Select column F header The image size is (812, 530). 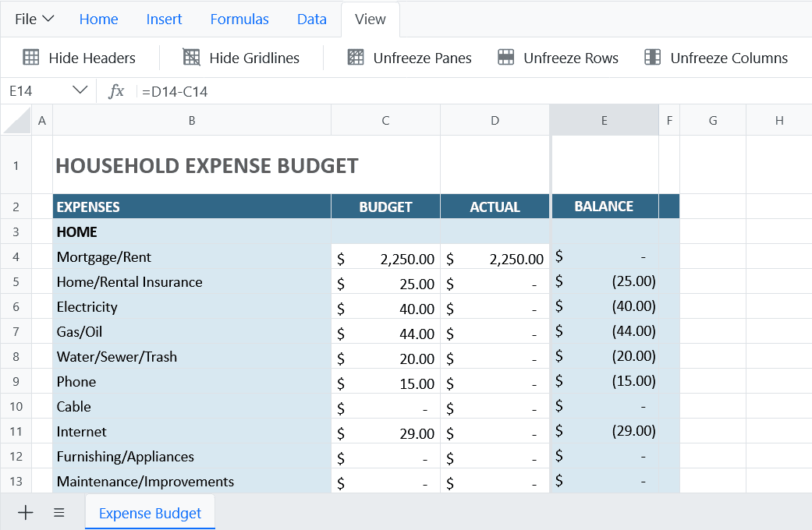669,120
